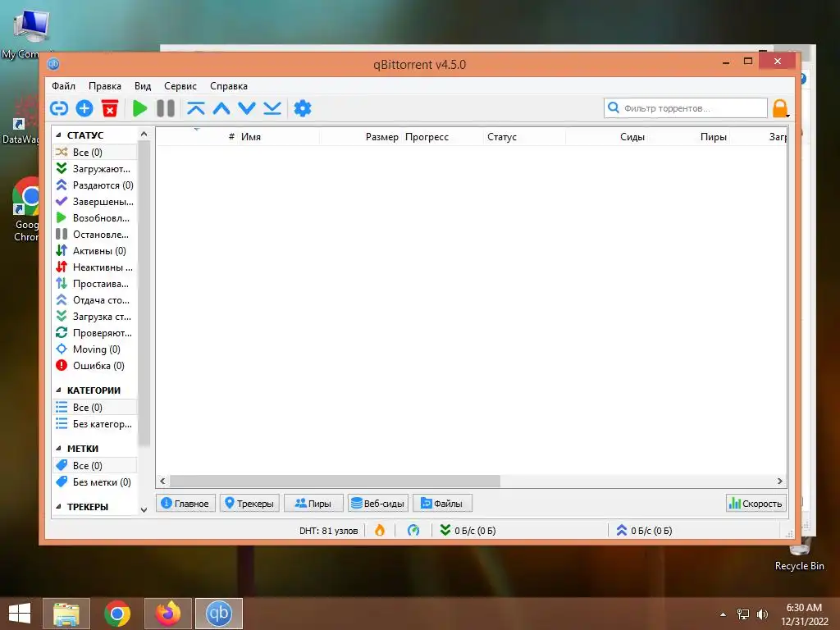Open the Вид menu
840x630 pixels.
143,85
